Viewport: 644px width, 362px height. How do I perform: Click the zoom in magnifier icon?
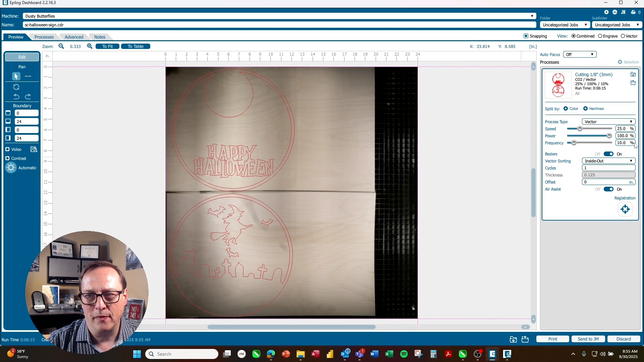(90, 46)
